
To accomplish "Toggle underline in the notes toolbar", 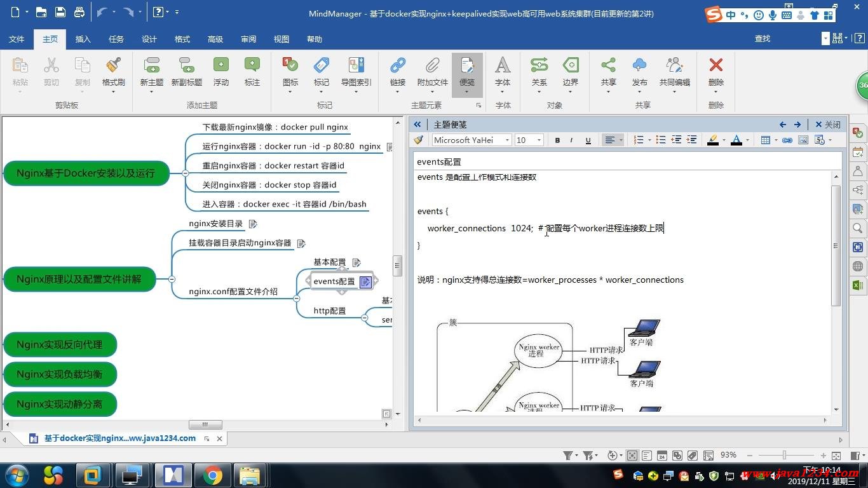I will [588, 140].
